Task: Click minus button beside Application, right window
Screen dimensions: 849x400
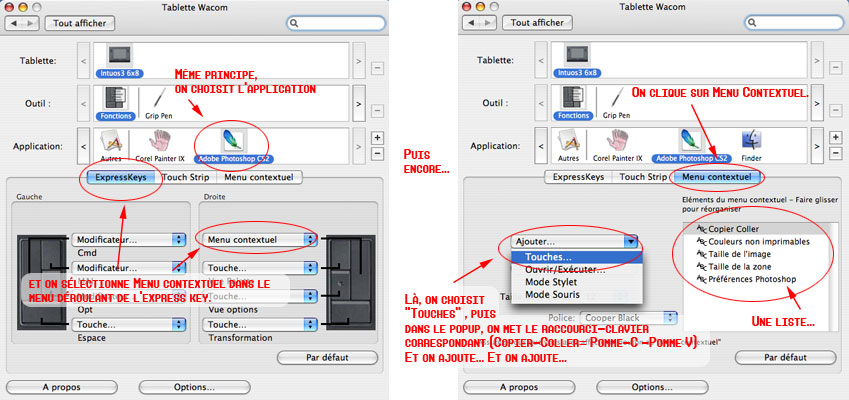Action: click(x=835, y=154)
